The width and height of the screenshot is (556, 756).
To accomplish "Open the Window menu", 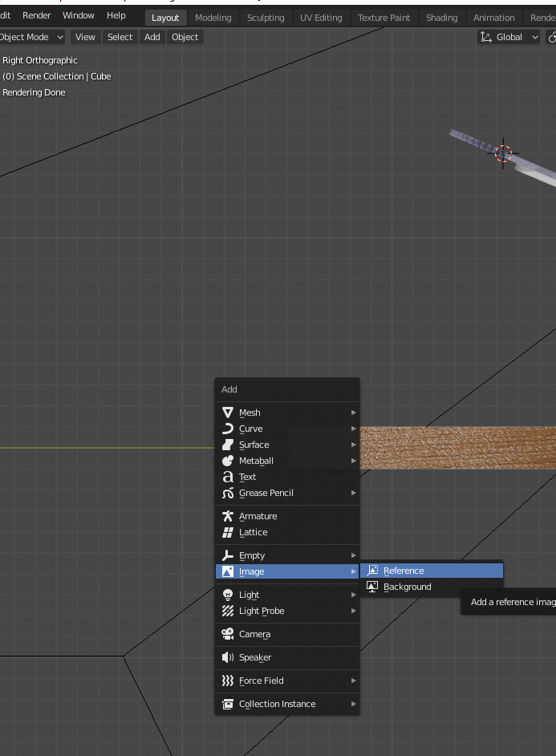I will point(79,15).
